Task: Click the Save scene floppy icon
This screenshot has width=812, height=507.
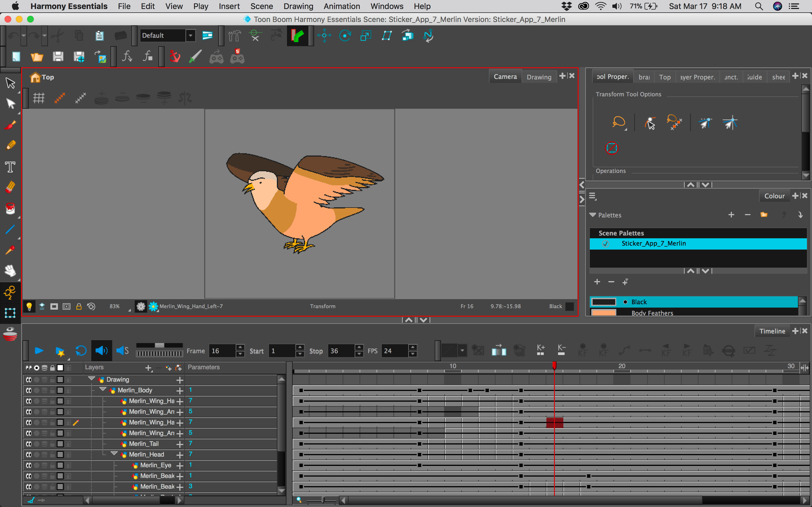Action: click(58, 57)
